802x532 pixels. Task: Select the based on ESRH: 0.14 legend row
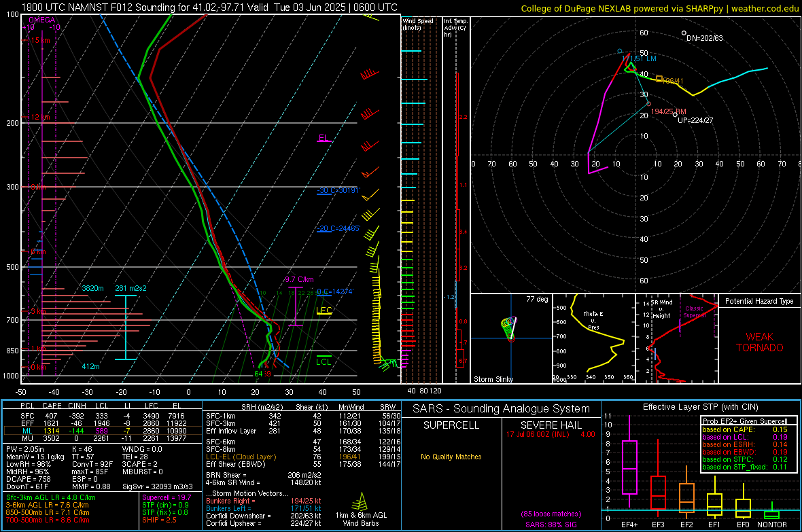click(x=745, y=444)
